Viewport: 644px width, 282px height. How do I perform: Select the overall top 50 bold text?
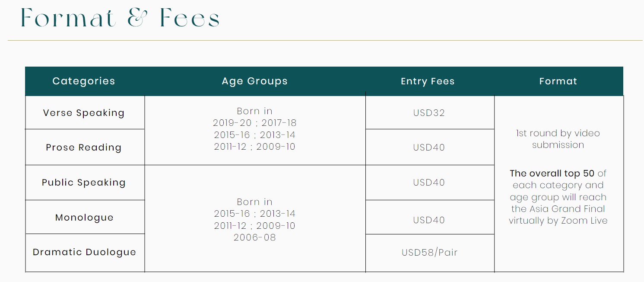pyautogui.click(x=552, y=173)
